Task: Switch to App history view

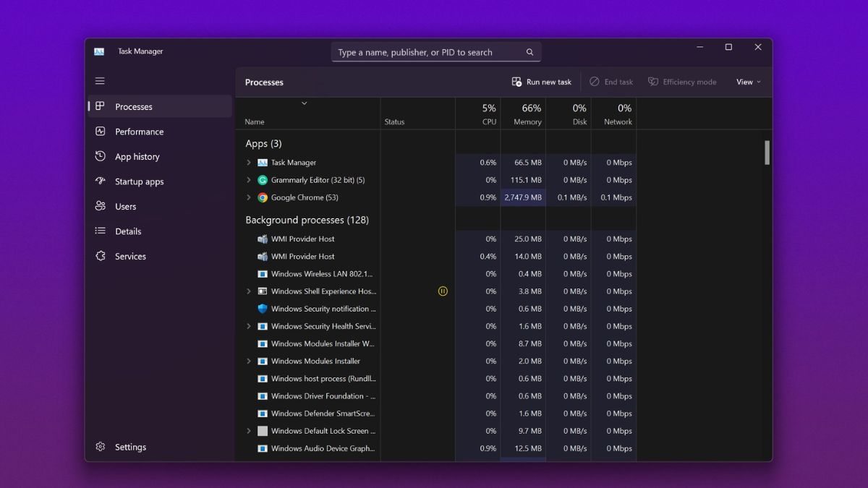Action: (137, 156)
